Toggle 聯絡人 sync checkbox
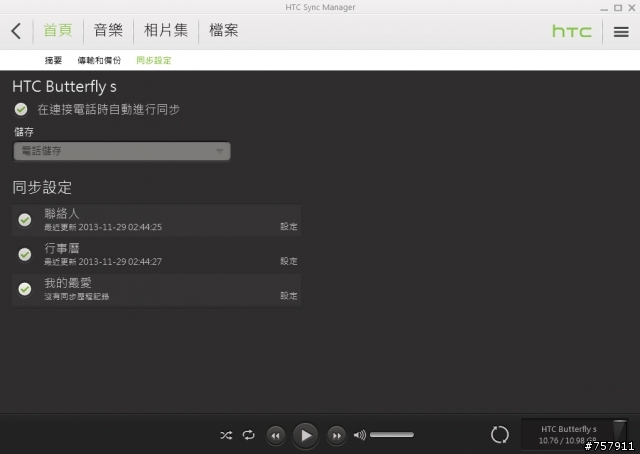The height and width of the screenshot is (454, 640). [x=25, y=220]
